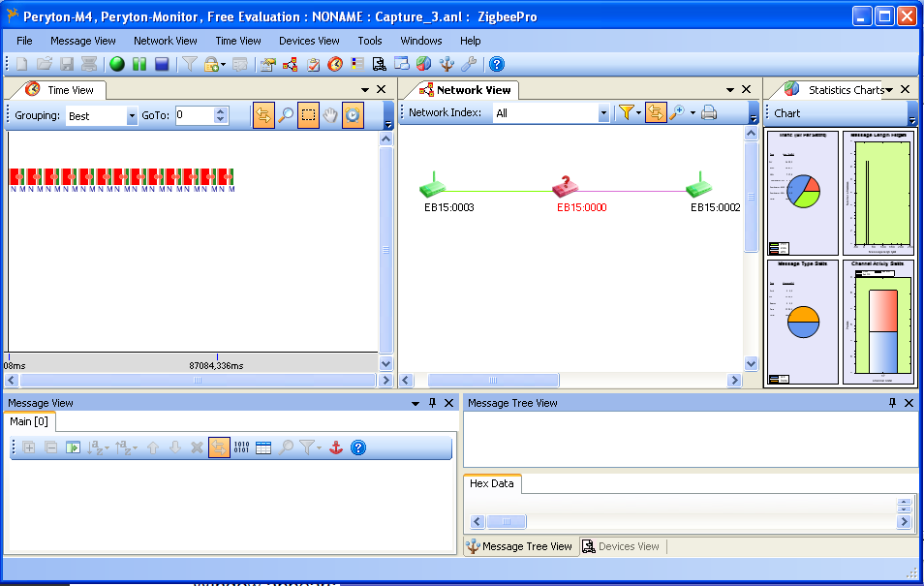Toggle auto-sync arrows in Time View toolbar
This screenshot has height=586, width=924.
coord(263,115)
